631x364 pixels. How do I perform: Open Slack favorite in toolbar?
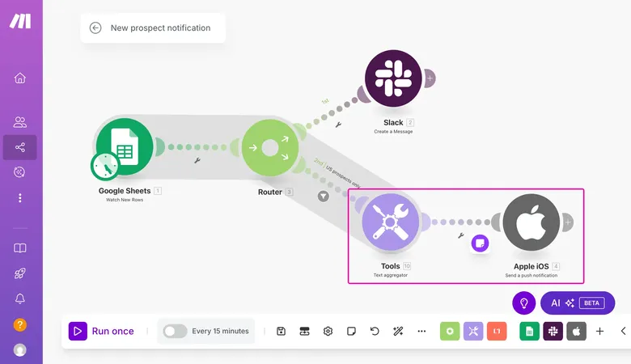click(553, 331)
